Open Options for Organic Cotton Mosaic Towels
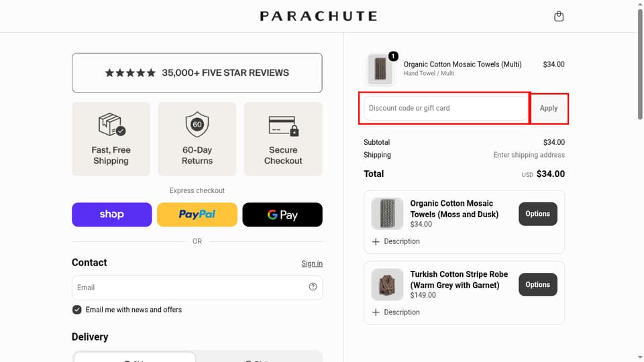The width and height of the screenshot is (644, 362). point(537,214)
